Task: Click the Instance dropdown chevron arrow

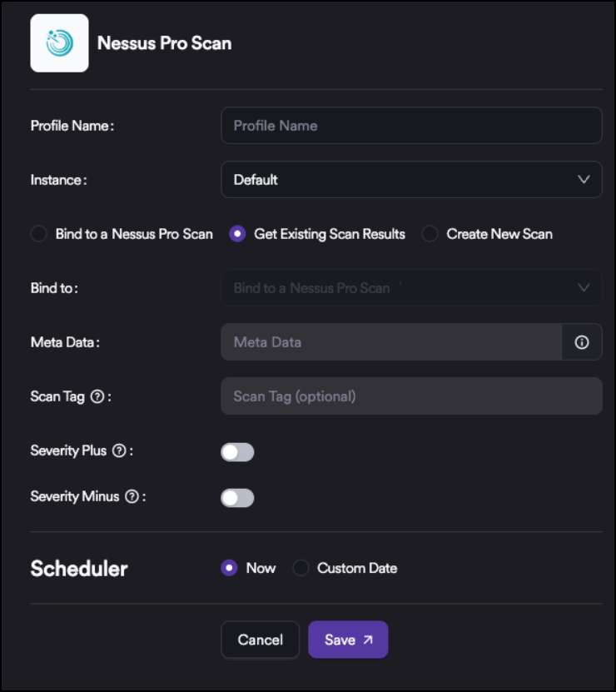Action: [584, 180]
